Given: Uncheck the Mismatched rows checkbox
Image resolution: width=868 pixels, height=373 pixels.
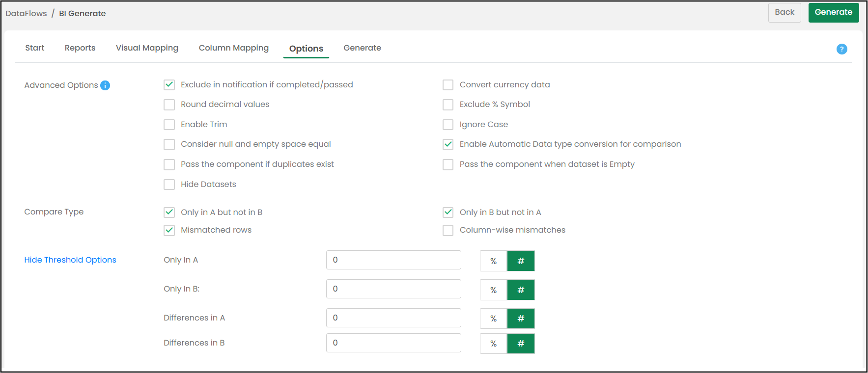Looking at the screenshot, I should (x=169, y=230).
